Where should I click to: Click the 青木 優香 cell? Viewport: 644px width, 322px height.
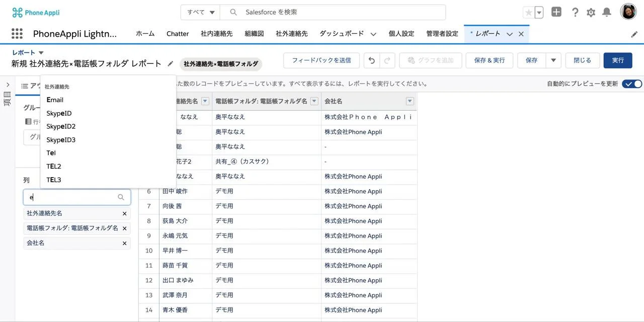(186, 310)
